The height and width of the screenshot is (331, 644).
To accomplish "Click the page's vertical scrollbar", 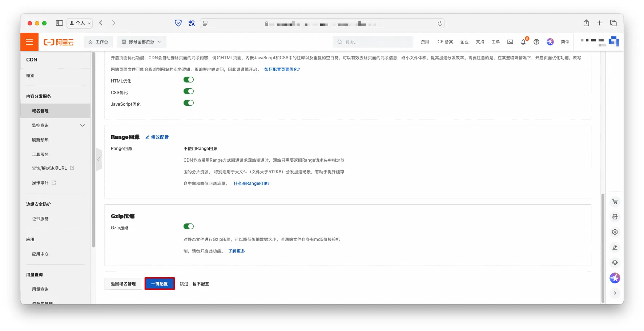I will [x=603, y=247].
